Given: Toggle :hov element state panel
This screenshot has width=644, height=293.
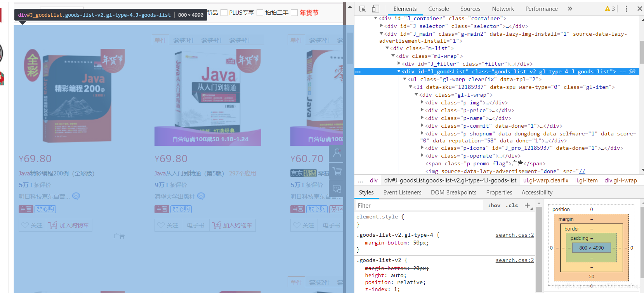Looking at the screenshot, I should pos(494,206).
